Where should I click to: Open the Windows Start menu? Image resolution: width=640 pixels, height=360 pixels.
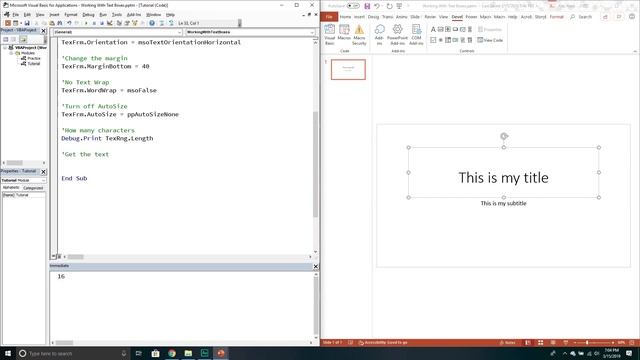pyautogui.click(x=8, y=353)
